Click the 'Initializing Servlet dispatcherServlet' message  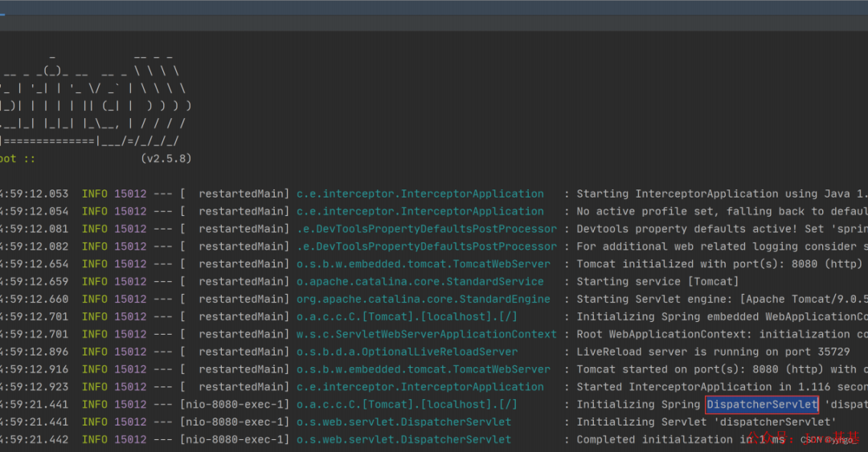tap(706, 422)
